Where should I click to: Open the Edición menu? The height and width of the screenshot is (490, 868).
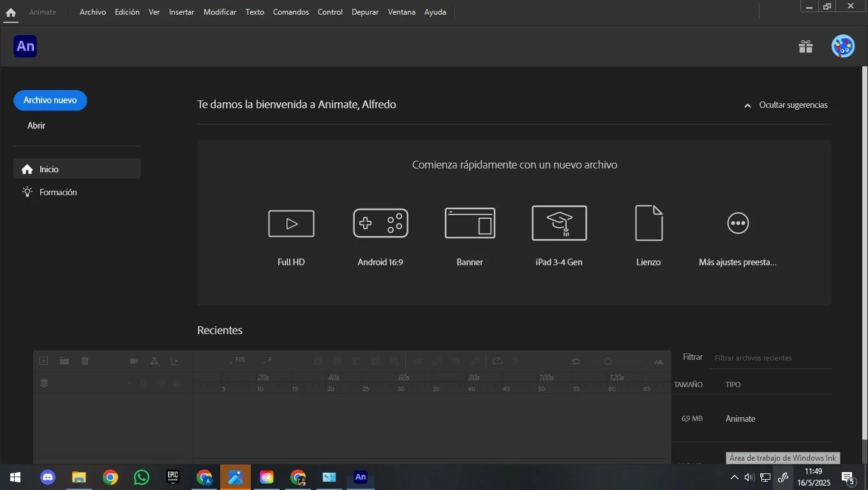click(x=127, y=12)
